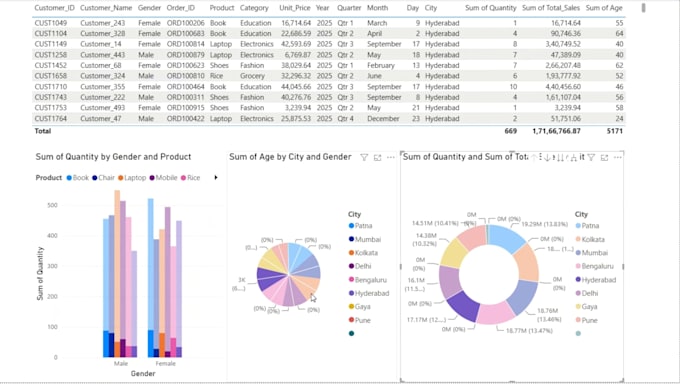Sort table by Category column header
This screenshot has height=384, width=680.
tap(254, 8)
